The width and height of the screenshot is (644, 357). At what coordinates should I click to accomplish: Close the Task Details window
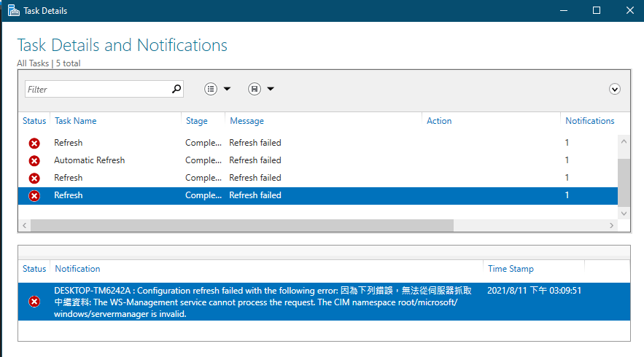[629, 11]
